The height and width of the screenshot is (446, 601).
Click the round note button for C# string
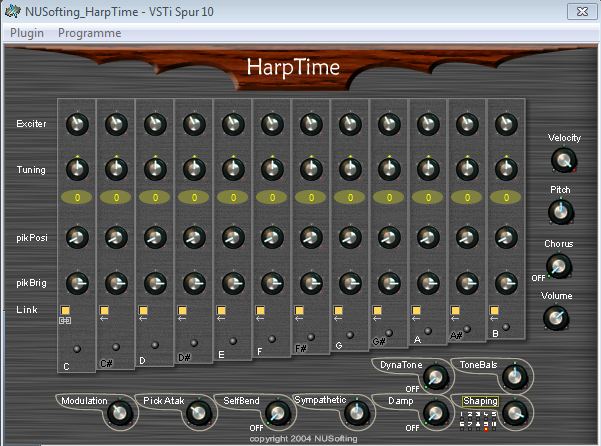[x=116, y=347]
